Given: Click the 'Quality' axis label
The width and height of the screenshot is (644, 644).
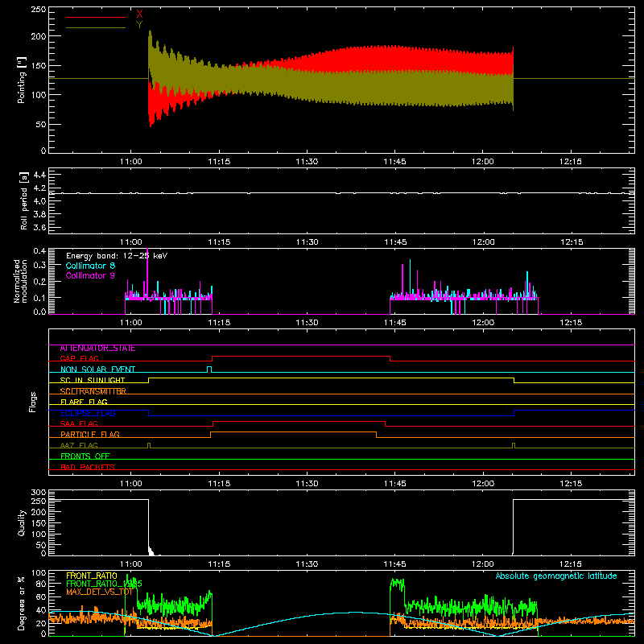Looking at the screenshot, I should coord(22,522).
